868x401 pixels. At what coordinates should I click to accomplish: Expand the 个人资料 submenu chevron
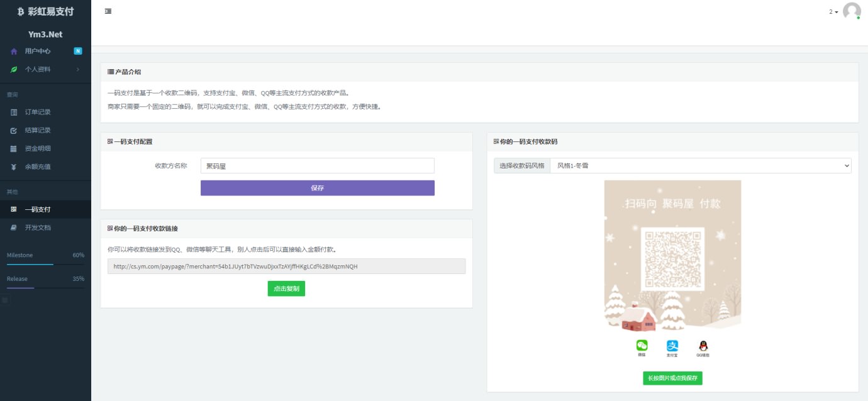tap(78, 69)
